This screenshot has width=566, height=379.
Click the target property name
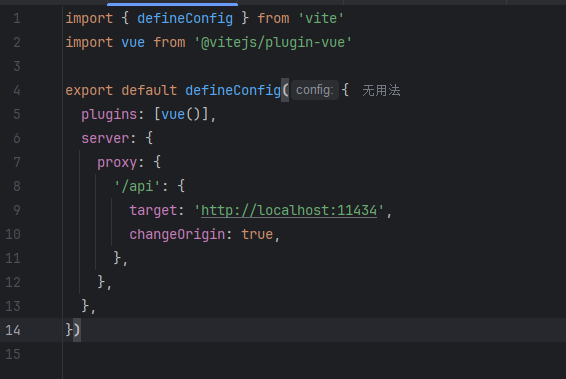click(153, 210)
